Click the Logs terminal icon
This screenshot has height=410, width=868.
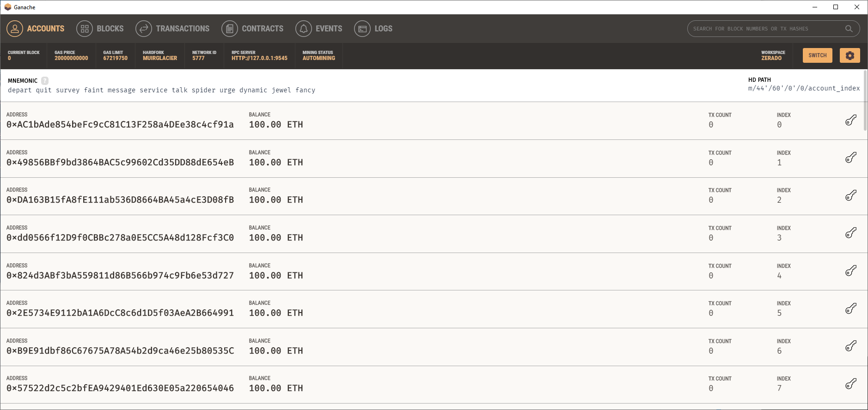[362, 29]
